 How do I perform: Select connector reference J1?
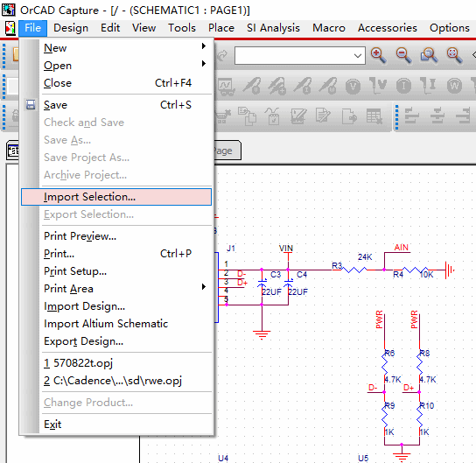pyautogui.click(x=231, y=249)
